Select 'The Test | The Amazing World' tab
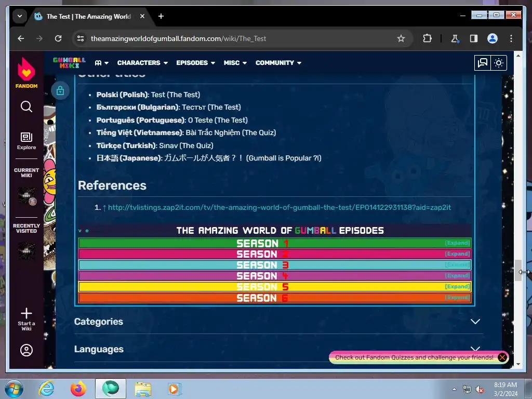Image resolution: width=532 pixels, height=399 pixels. (x=88, y=16)
